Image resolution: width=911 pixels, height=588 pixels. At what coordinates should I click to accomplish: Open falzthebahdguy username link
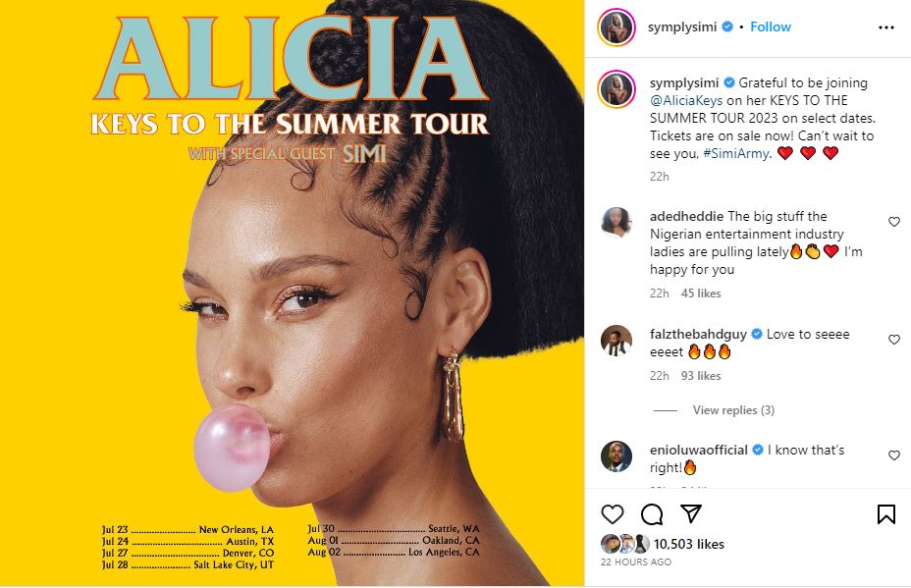698,334
